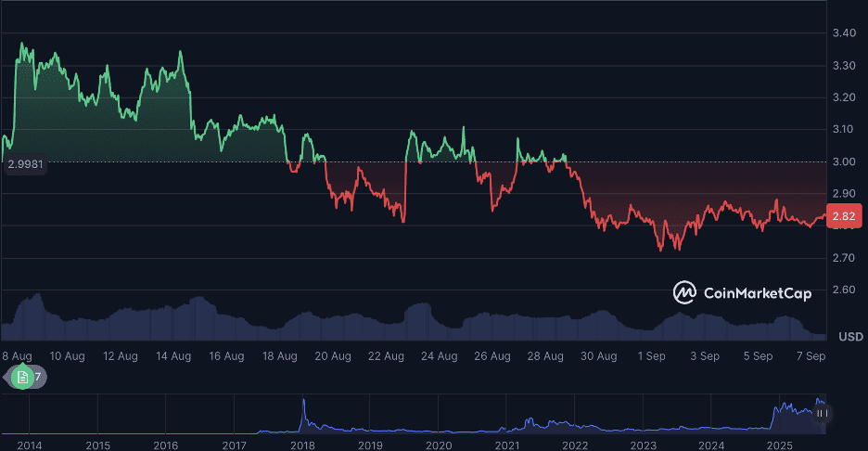This screenshot has width=868, height=451.
Task: Click the USD currency label
Action: [850, 336]
